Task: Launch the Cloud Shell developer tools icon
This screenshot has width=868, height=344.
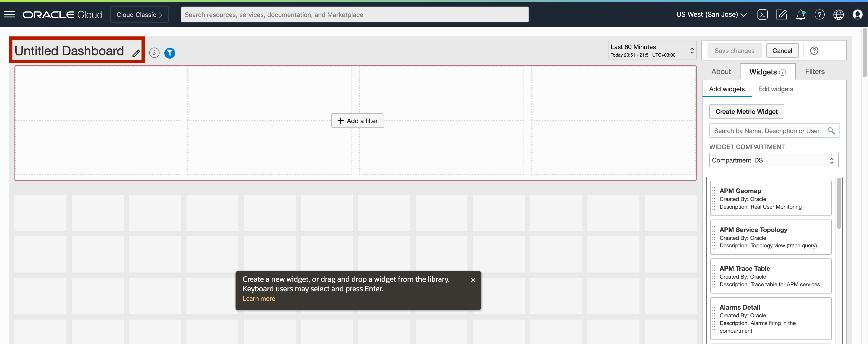Action: click(x=762, y=14)
